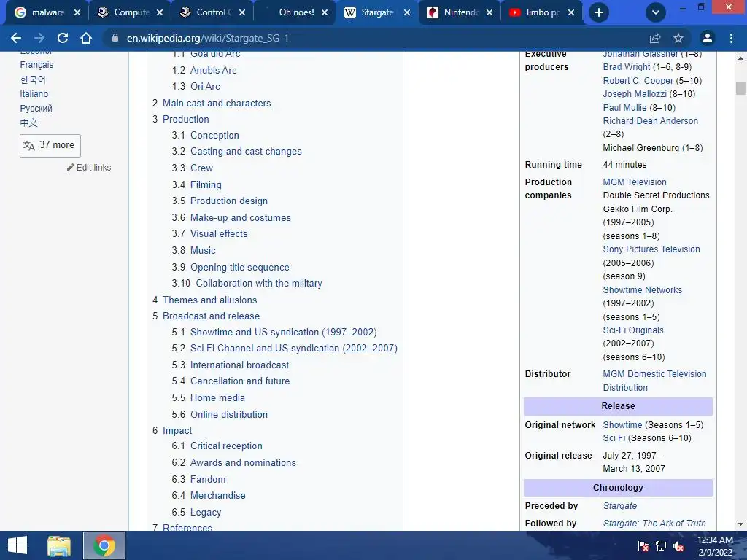Select the Русский language link
This screenshot has height=560, width=747.
tap(36, 109)
